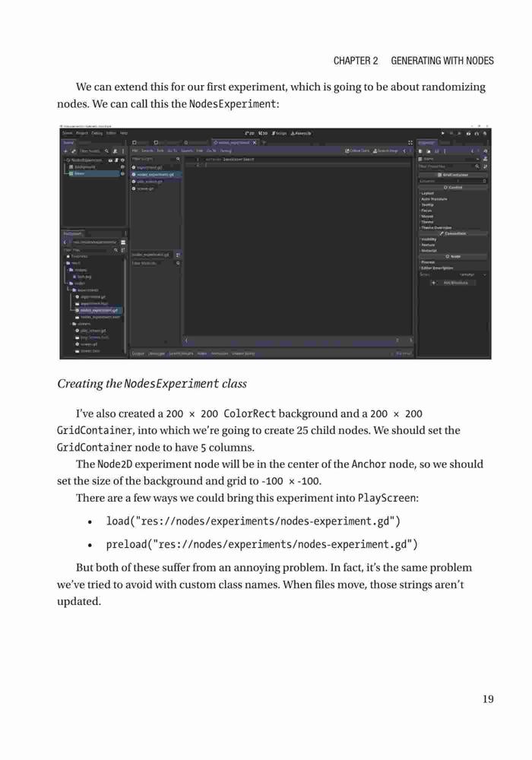
Task: Click the new resource icon in Inspector toolbar
Action: (x=420, y=151)
